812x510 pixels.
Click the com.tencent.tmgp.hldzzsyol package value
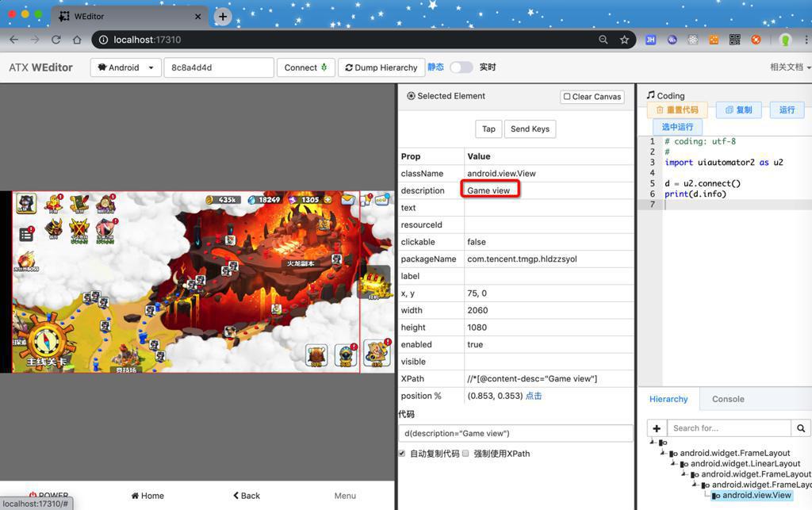pos(522,259)
